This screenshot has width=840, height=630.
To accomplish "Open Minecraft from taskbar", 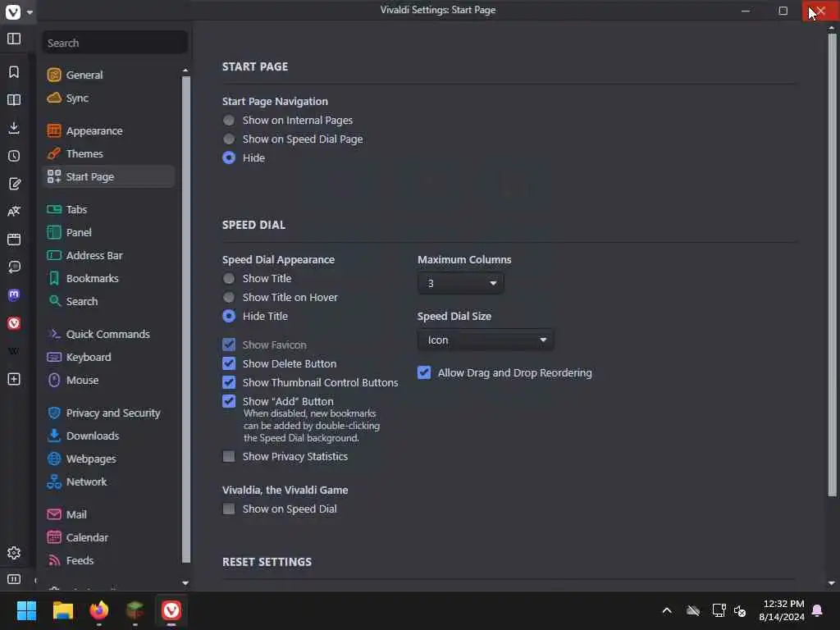I will tap(135, 610).
